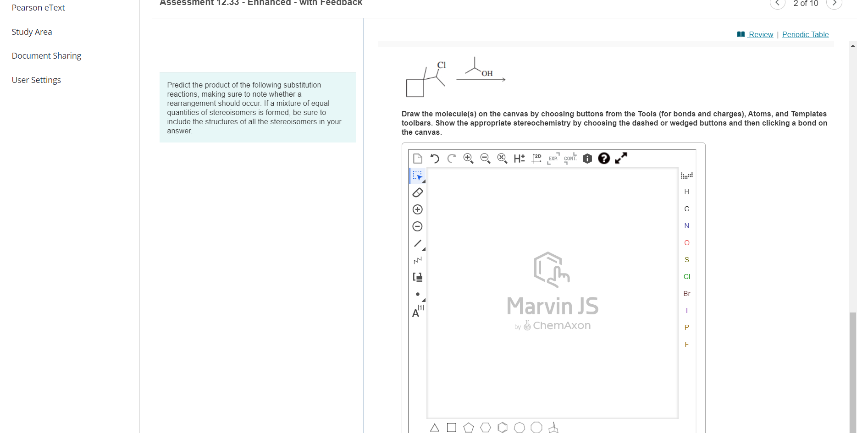The width and height of the screenshot is (868, 433).
Task: Open Study Area in the sidebar
Action: (32, 32)
